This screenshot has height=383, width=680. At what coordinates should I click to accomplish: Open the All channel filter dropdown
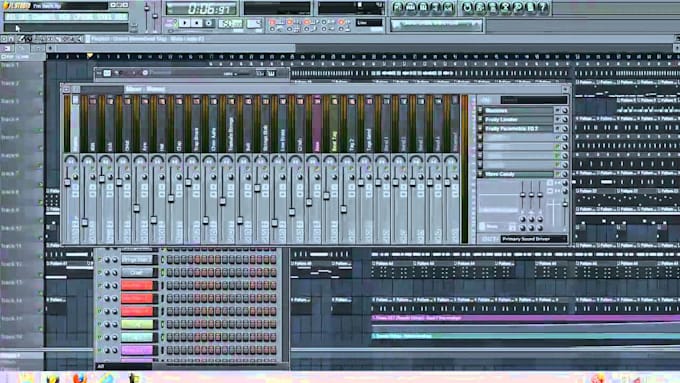pyautogui.click(x=124, y=367)
